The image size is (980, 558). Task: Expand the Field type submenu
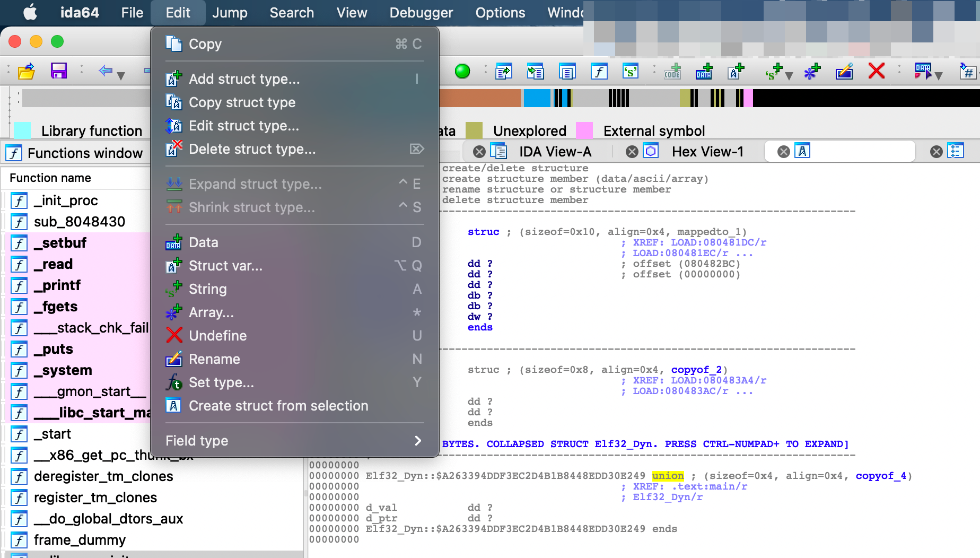tap(294, 441)
